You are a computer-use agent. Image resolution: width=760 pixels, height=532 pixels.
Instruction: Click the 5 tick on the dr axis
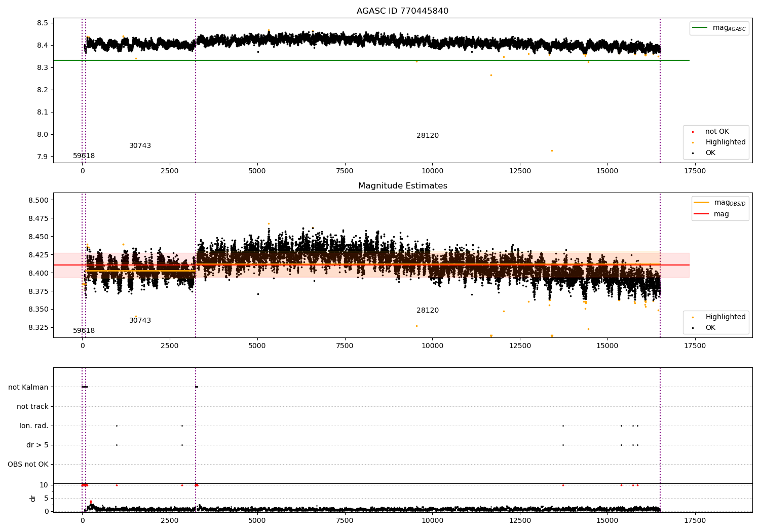click(47, 499)
